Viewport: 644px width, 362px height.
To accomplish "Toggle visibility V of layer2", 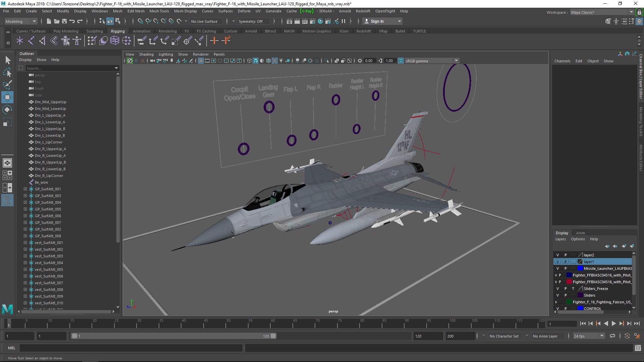I will coord(557,255).
